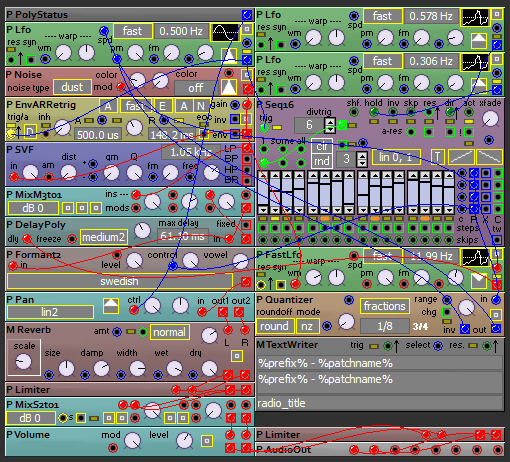Adjust the size knob in M Reverb
The width and height of the screenshot is (510, 462).
coord(66,368)
